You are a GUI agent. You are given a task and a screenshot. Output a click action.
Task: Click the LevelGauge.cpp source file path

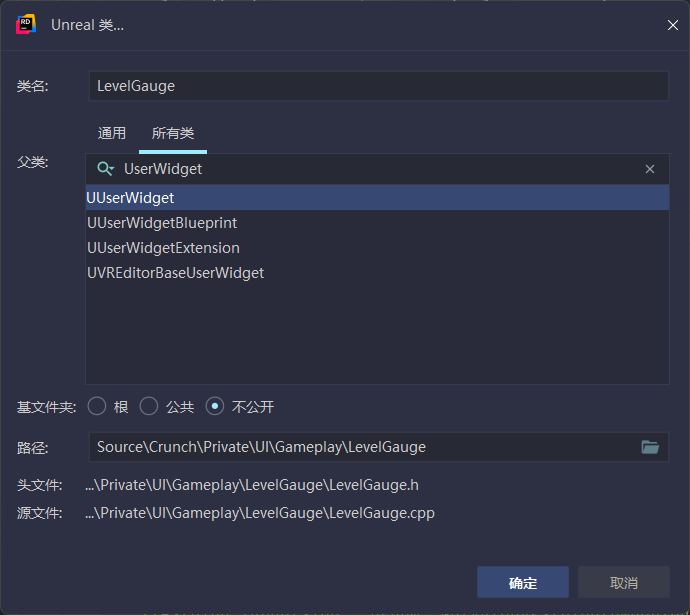coord(260,513)
